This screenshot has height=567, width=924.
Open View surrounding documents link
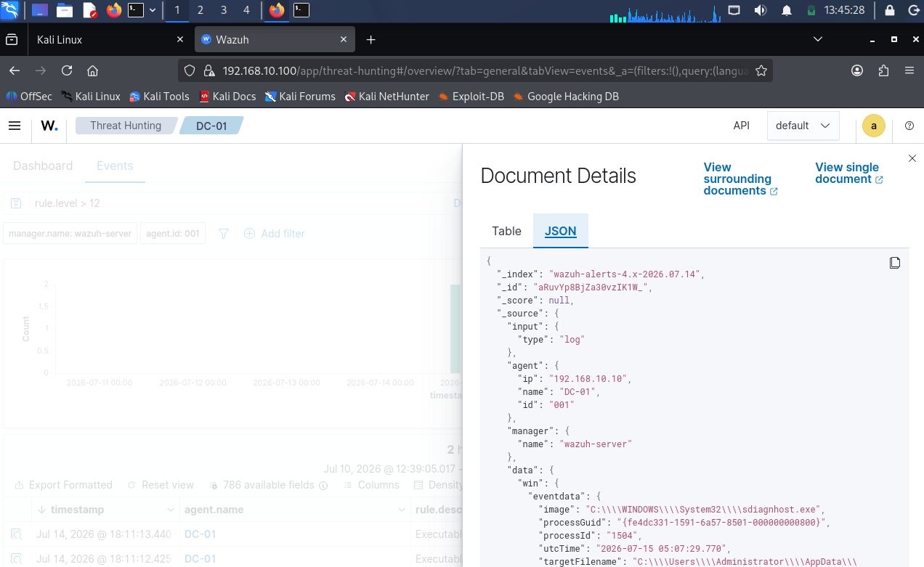pos(740,179)
